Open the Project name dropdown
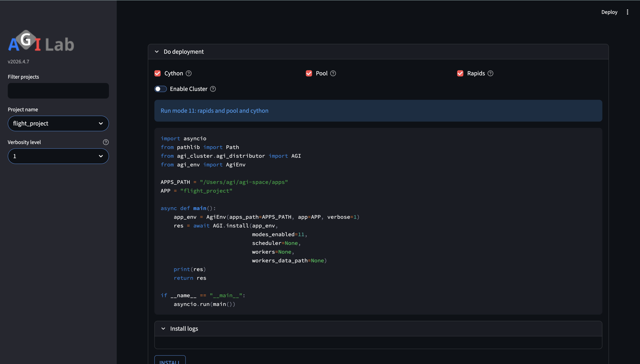This screenshot has height=364, width=640. [x=58, y=123]
